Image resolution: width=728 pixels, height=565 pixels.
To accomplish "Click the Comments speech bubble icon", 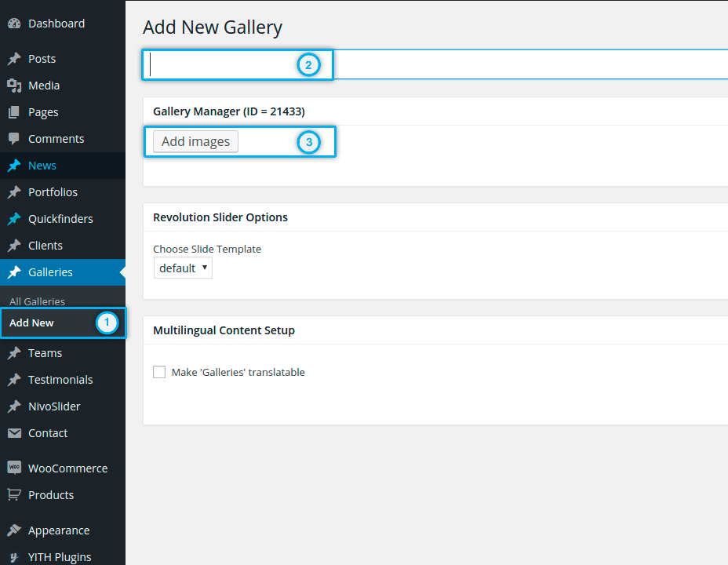I will [14, 139].
